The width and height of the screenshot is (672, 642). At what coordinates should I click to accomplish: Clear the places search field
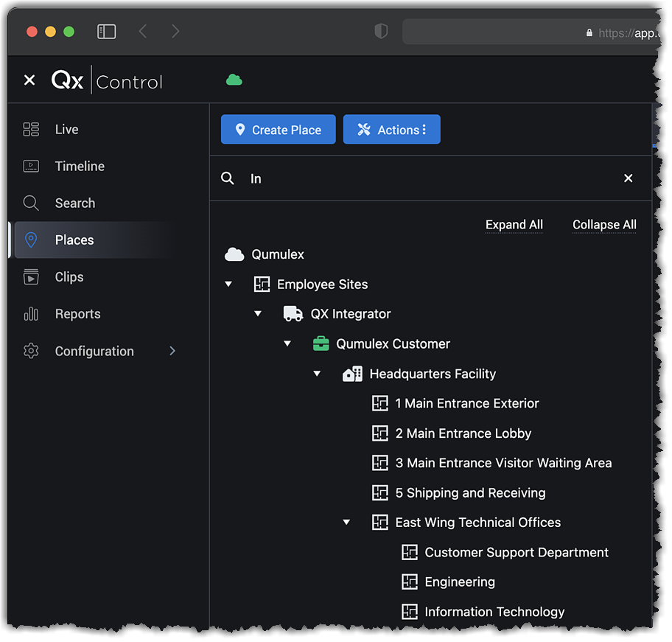pyautogui.click(x=628, y=178)
